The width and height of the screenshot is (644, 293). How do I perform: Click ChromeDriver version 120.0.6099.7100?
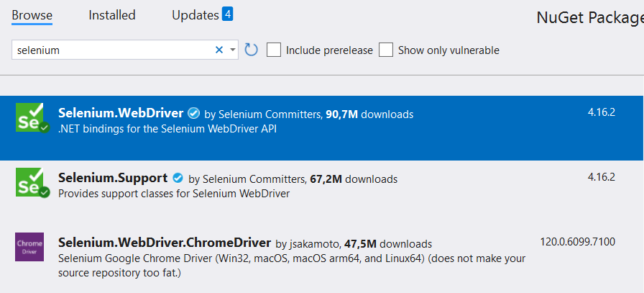pos(578,242)
